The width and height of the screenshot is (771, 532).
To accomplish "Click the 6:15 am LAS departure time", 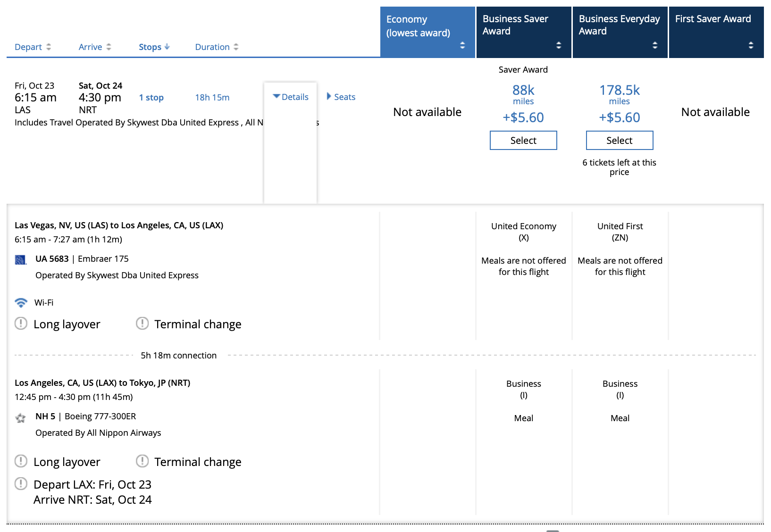I will [35, 98].
